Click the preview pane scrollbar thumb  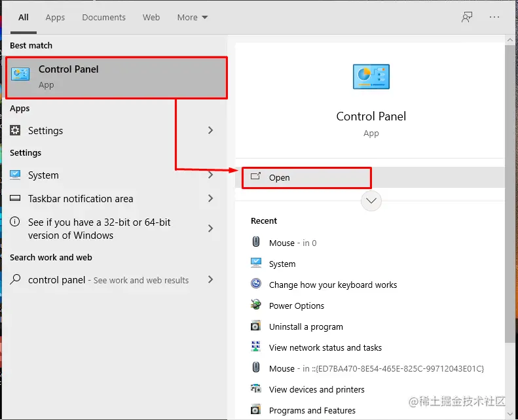pyautogui.click(x=509, y=195)
